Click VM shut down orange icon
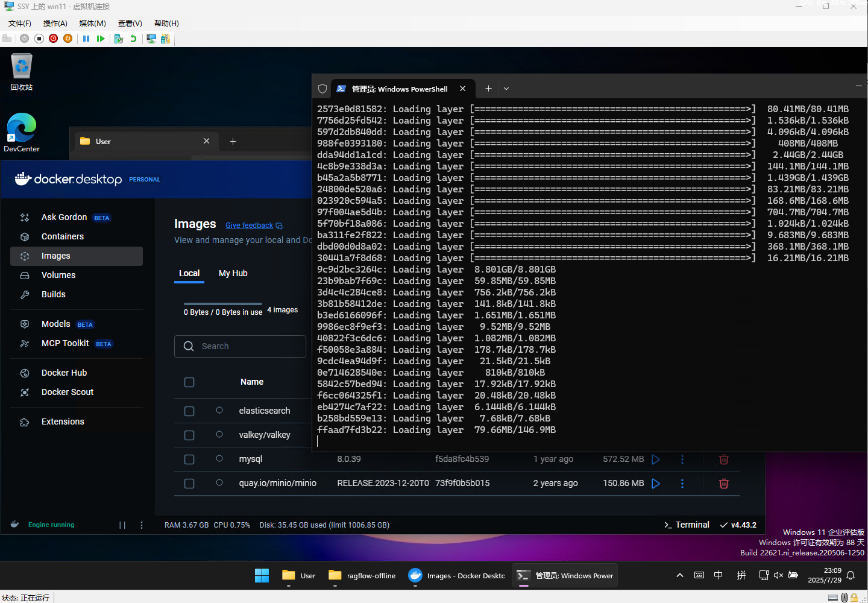868x603 pixels. point(68,39)
